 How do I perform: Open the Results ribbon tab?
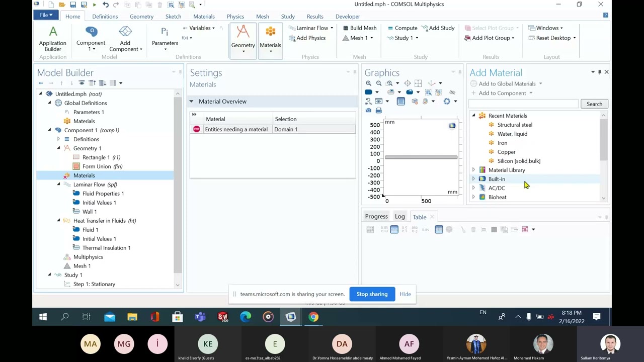click(x=315, y=17)
